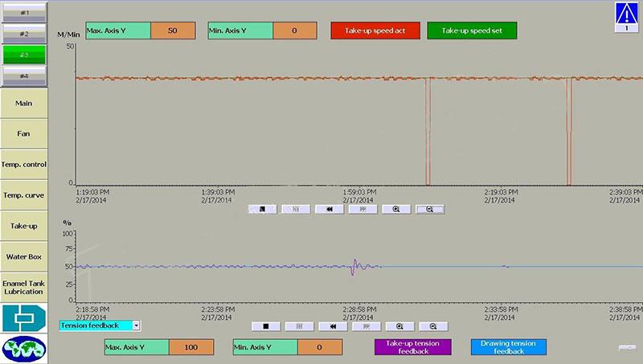Zoom out on the tension trend chart
Image resolution: width=643 pixels, height=364 pixels.
pyautogui.click(x=432, y=326)
